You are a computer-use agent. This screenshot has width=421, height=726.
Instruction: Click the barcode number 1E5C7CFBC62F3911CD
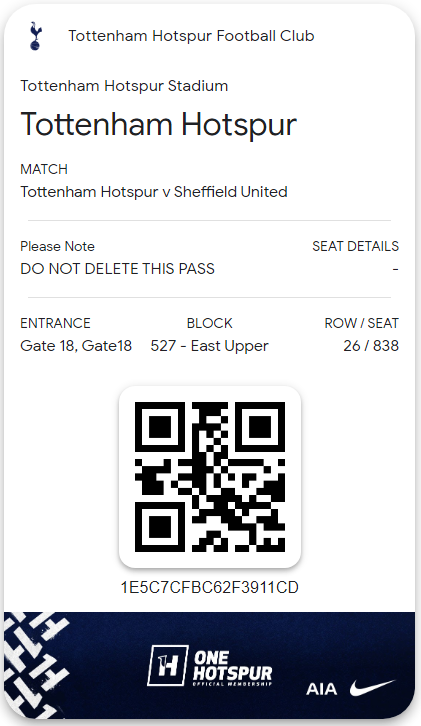click(209, 587)
